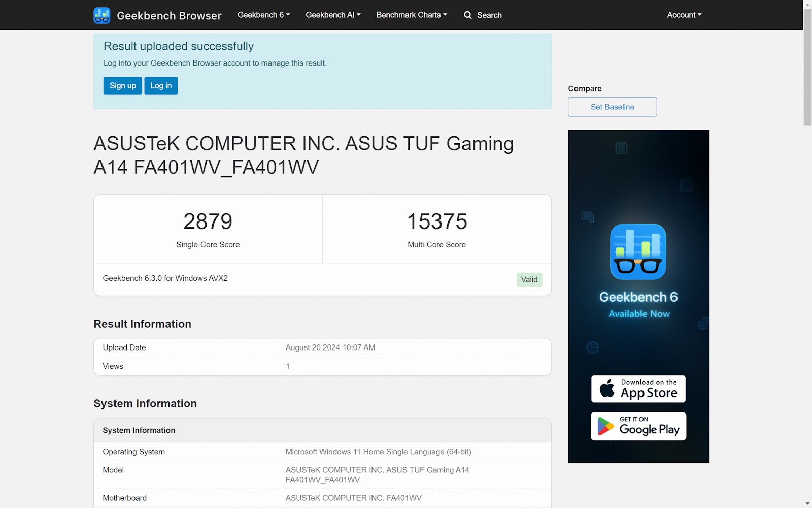Click the scrollbar up arrow

807,4
